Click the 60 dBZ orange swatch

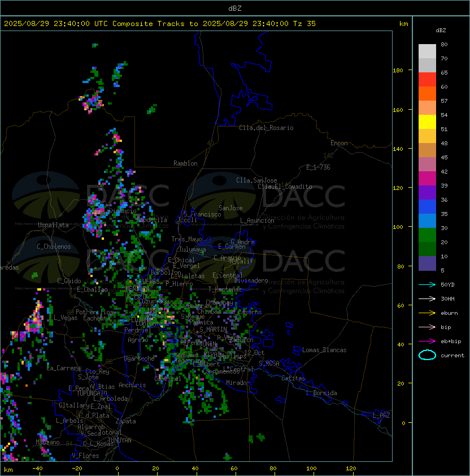(427, 93)
